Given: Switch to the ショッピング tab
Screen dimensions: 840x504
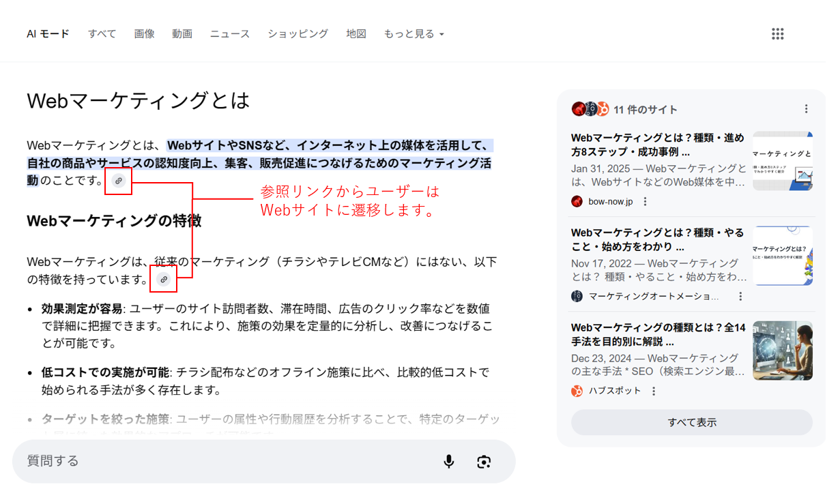Looking at the screenshot, I should click(x=298, y=33).
